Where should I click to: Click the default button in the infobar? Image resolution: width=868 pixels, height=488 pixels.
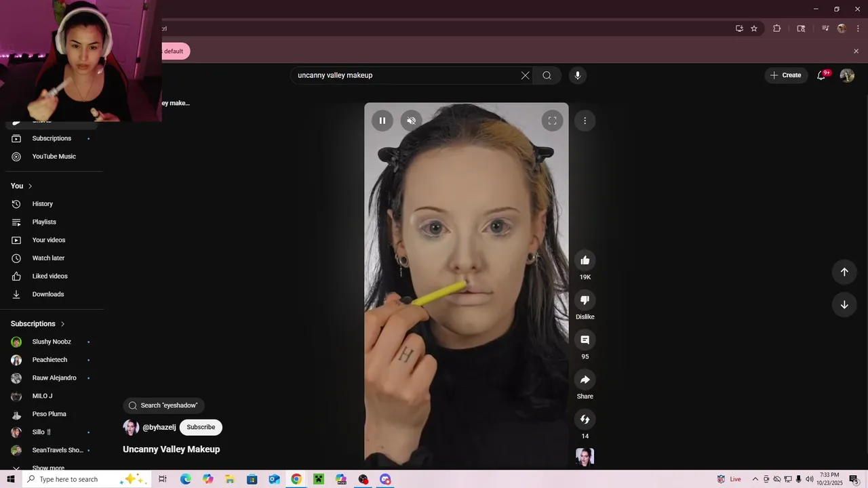pyautogui.click(x=176, y=52)
